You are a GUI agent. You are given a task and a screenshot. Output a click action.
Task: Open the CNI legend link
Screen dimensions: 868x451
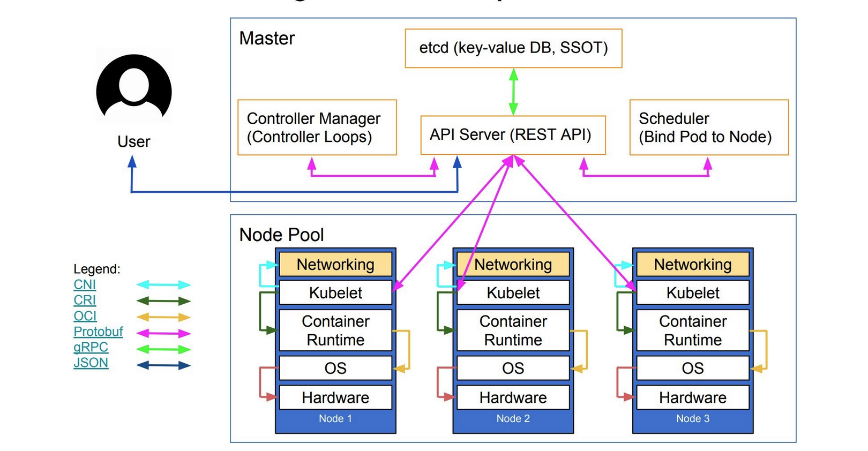click(x=85, y=284)
